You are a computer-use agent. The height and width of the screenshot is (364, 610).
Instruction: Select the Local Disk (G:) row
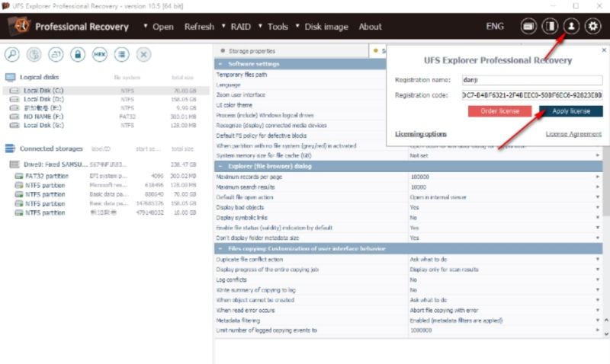coord(105,125)
